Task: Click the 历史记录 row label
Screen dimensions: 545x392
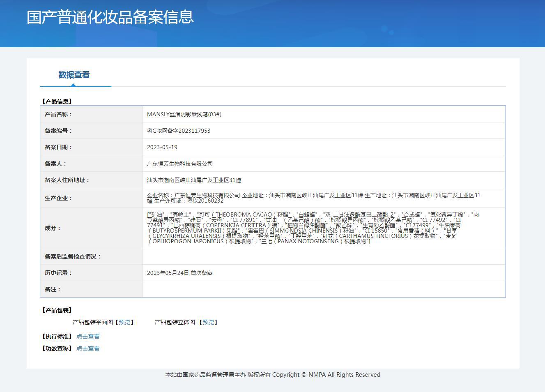Action: (x=58, y=273)
